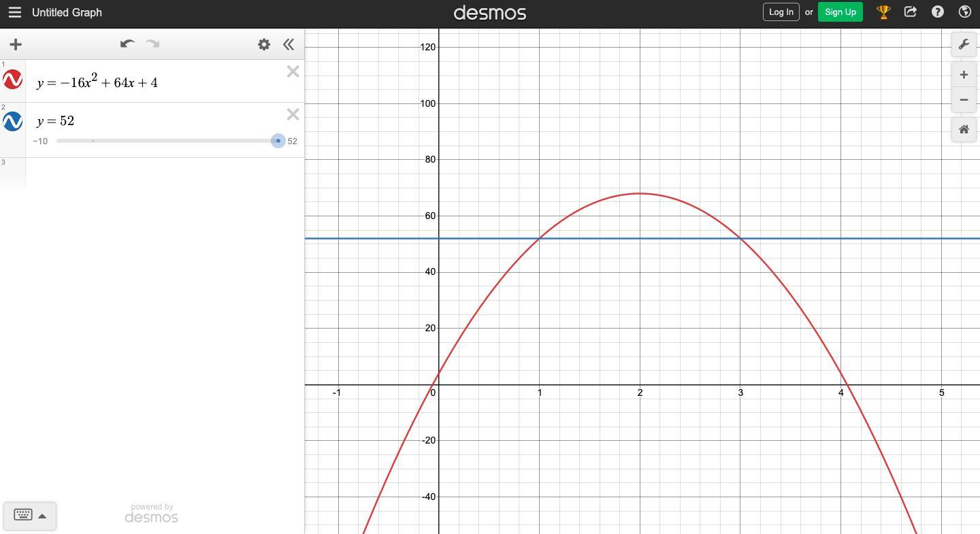Zoom out on the graph
Viewport: 980px width, 534px height.
tap(964, 100)
